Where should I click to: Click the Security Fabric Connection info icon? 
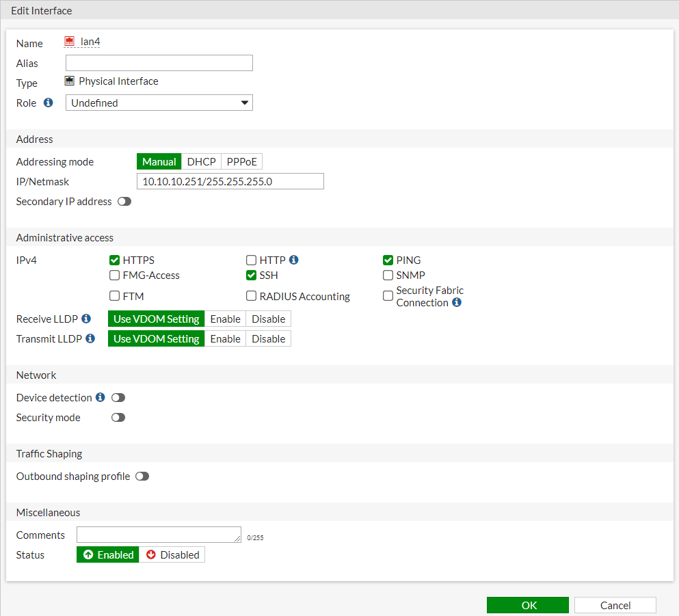point(457,302)
